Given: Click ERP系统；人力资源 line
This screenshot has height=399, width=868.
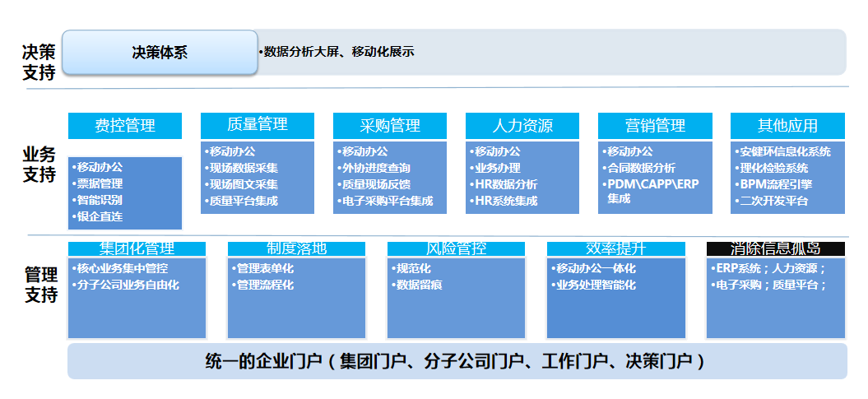Looking at the screenshot, I should pyautogui.click(x=768, y=269).
